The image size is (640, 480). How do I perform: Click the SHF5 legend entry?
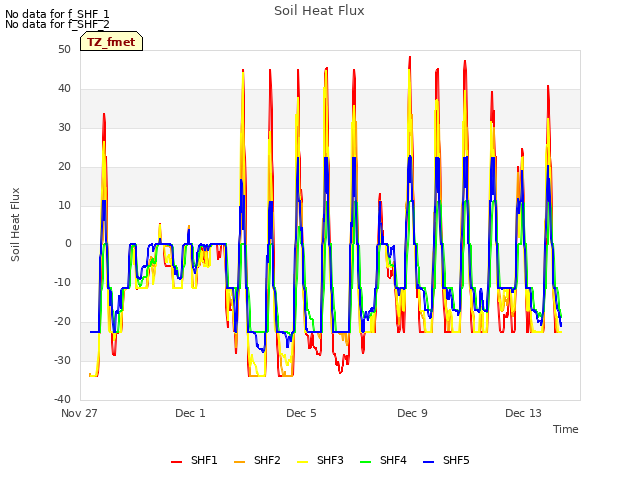pyautogui.click(x=446, y=460)
